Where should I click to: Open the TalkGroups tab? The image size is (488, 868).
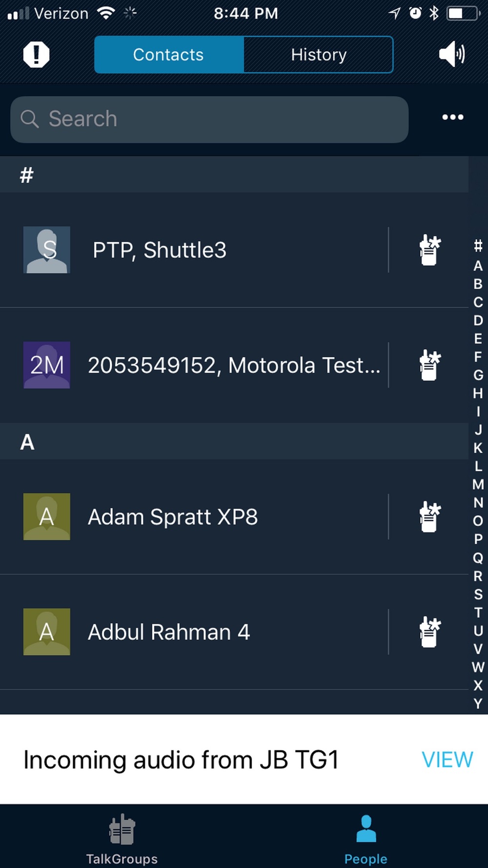pyautogui.click(x=122, y=839)
